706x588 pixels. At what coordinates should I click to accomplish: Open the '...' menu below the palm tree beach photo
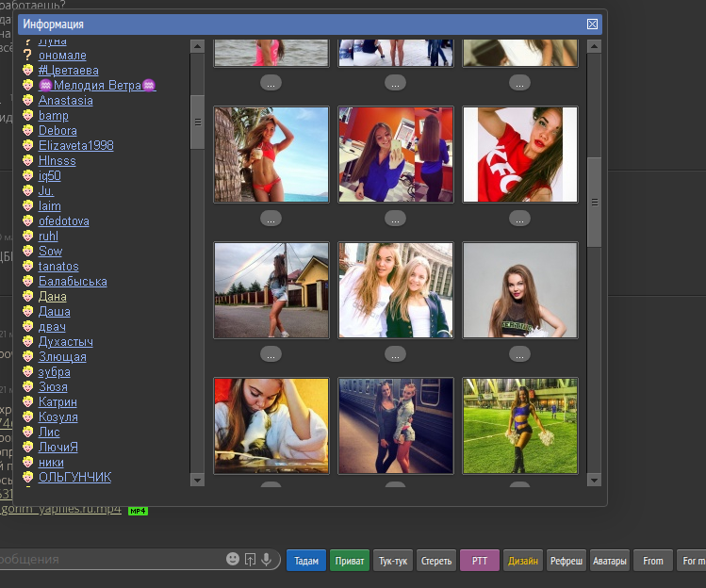point(271,218)
